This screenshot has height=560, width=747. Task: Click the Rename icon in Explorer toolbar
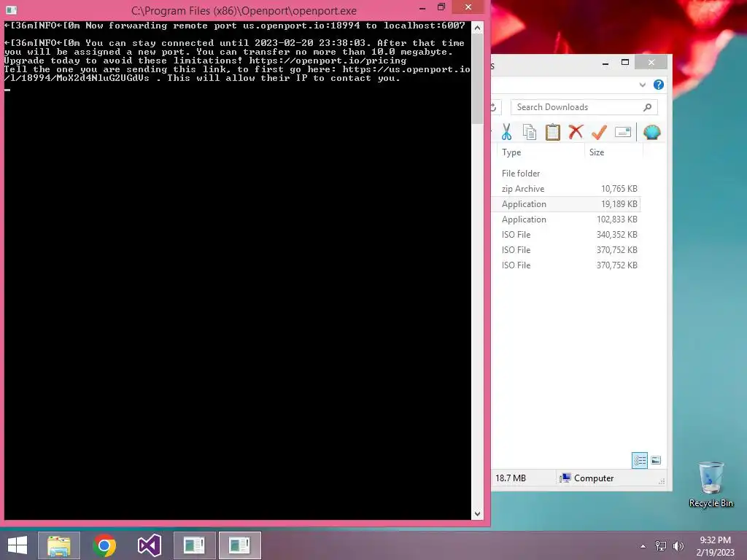point(623,132)
